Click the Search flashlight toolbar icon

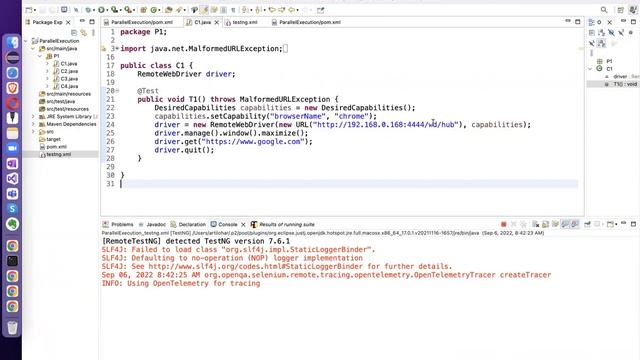(x=179, y=10)
